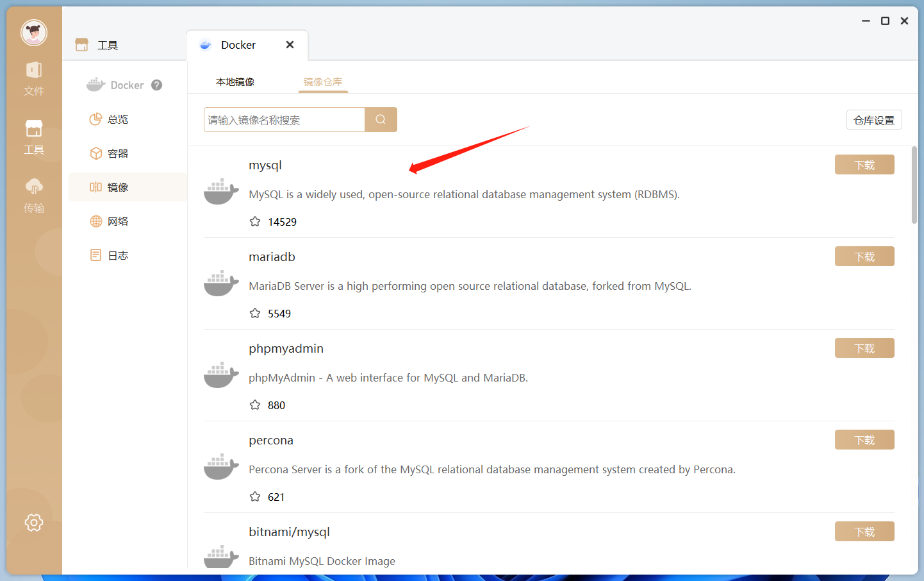Viewport: 924px width, 581px height.
Task: Open the 总览 overview page
Action: 128,119
